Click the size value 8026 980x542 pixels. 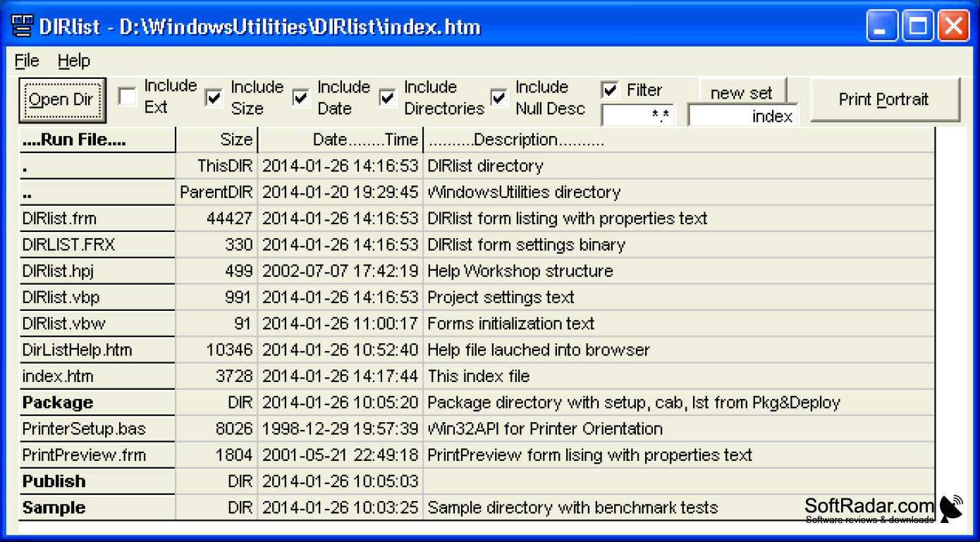tap(216, 429)
